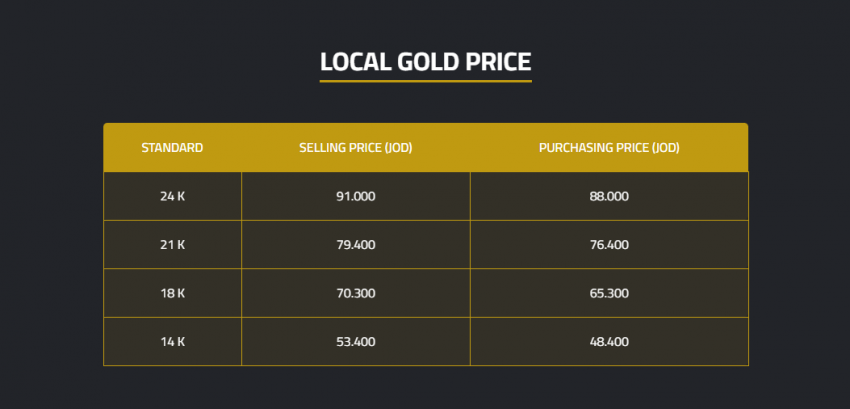Click the 70.300 selling price value
This screenshot has width=850, height=409.
coord(356,293)
